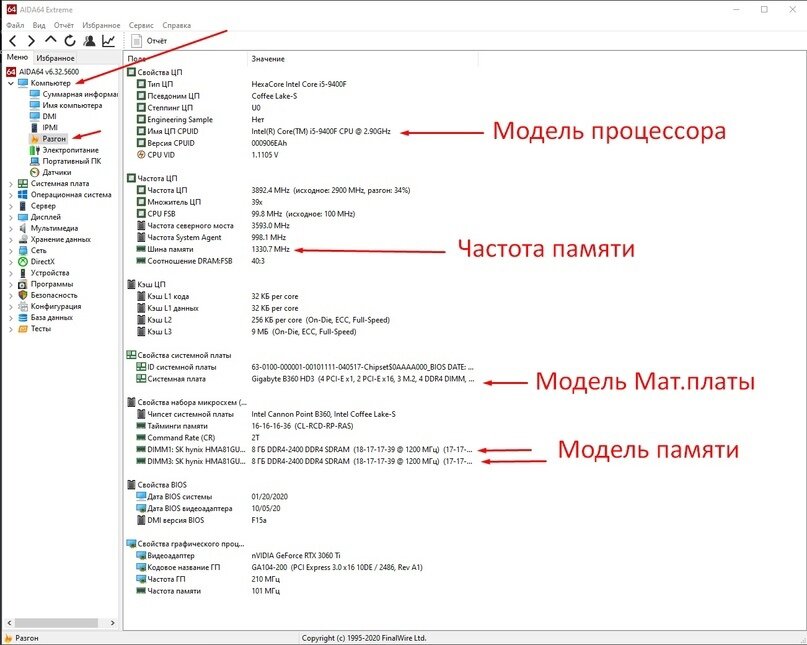
Task: Click the Back navigation arrow
Action: click(x=13, y=41)
